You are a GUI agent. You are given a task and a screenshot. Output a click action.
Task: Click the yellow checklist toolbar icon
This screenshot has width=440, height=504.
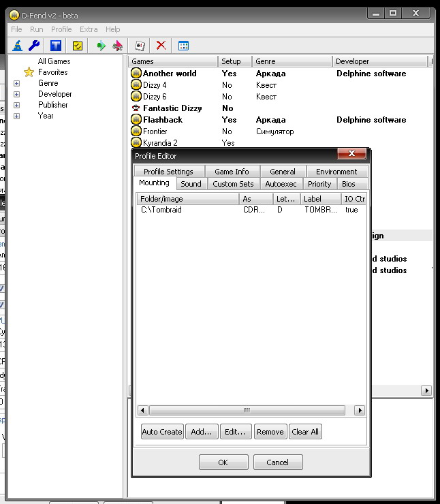click(78, 46)
